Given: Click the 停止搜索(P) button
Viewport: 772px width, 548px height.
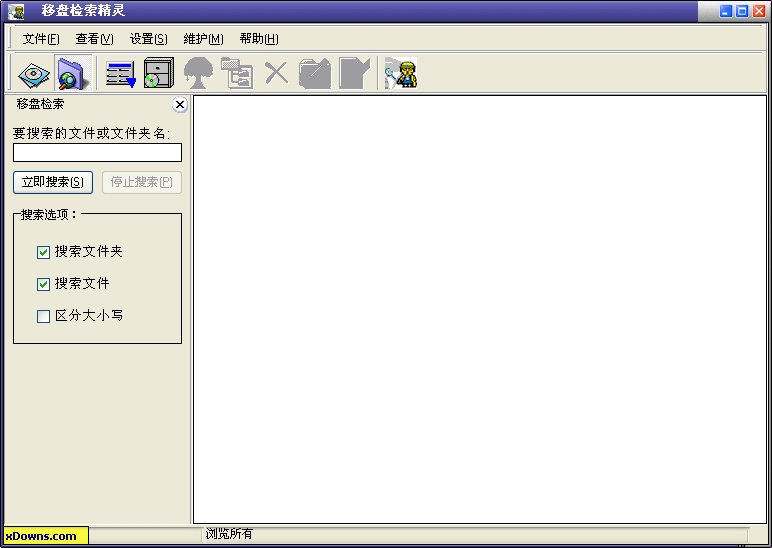Looking at the screenshot, I should tap(142, 182).
